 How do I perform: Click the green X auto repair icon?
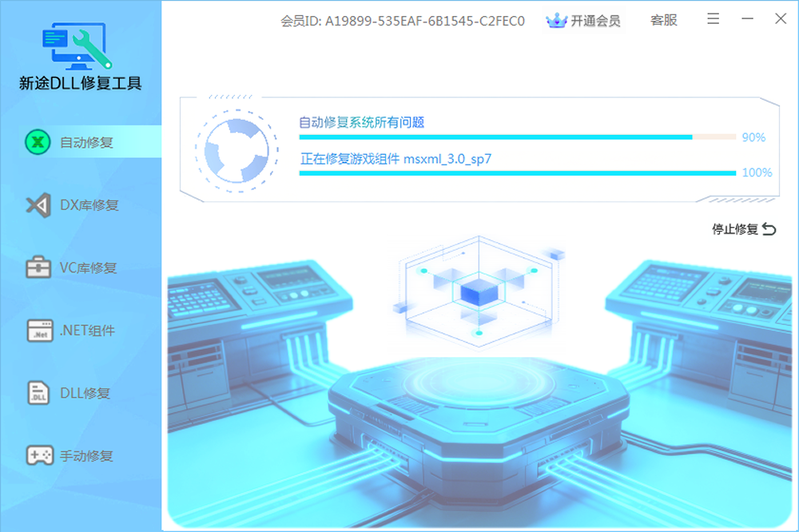[38, 142]
